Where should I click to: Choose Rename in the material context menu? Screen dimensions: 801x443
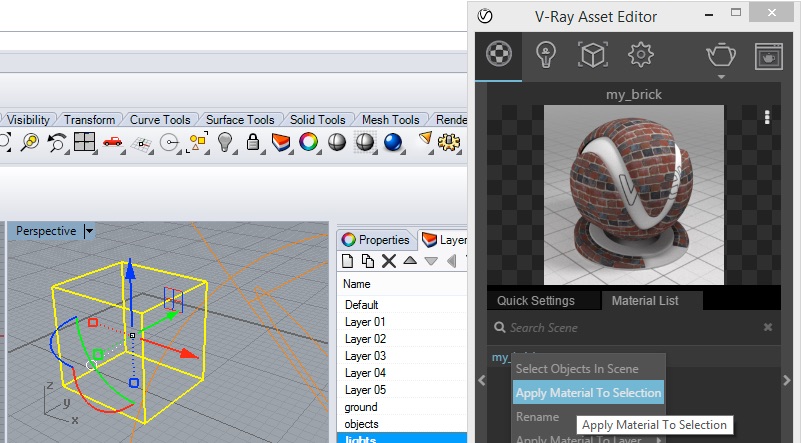pos(537,416)
